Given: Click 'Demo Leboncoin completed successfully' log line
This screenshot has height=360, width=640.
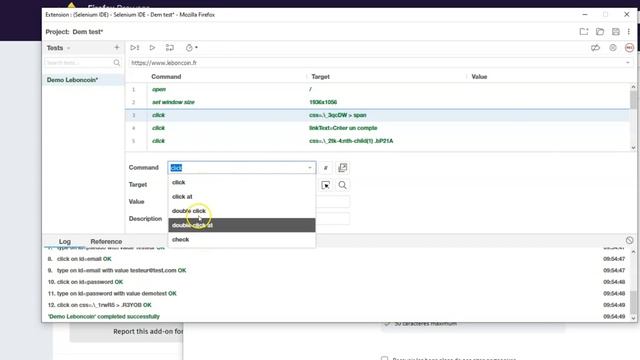Looking at the screenshot, I should tap(104, 316).
